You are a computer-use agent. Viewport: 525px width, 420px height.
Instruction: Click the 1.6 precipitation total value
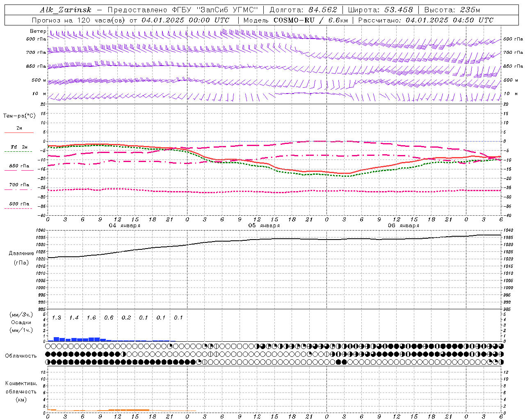tap(91, 317)
